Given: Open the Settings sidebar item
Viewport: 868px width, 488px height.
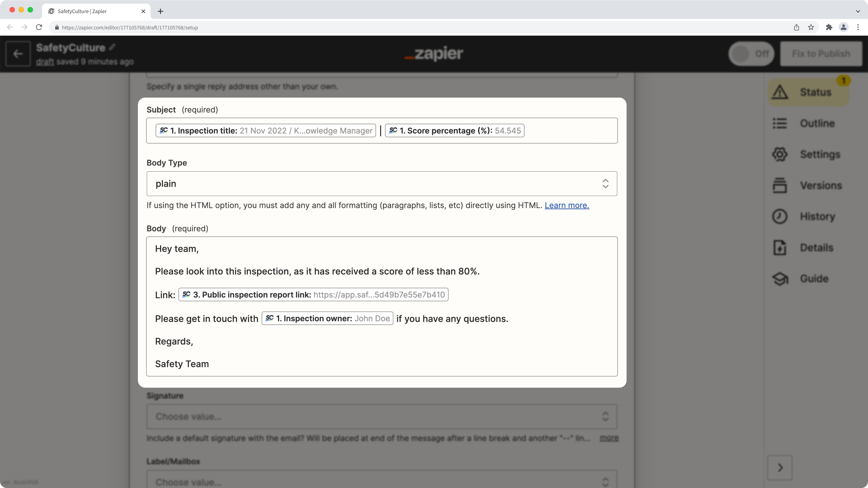Looking at the screenshot, I should click(806, 154).
